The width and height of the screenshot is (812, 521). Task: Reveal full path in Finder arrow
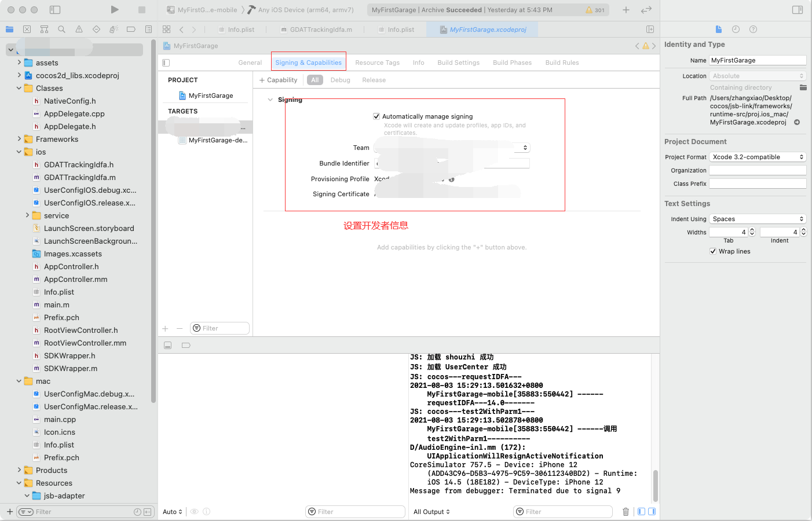pos(797,122)
